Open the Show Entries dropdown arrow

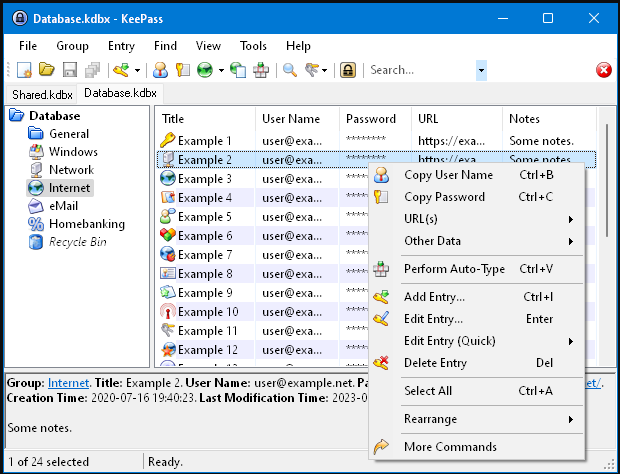tap(325, 71)
